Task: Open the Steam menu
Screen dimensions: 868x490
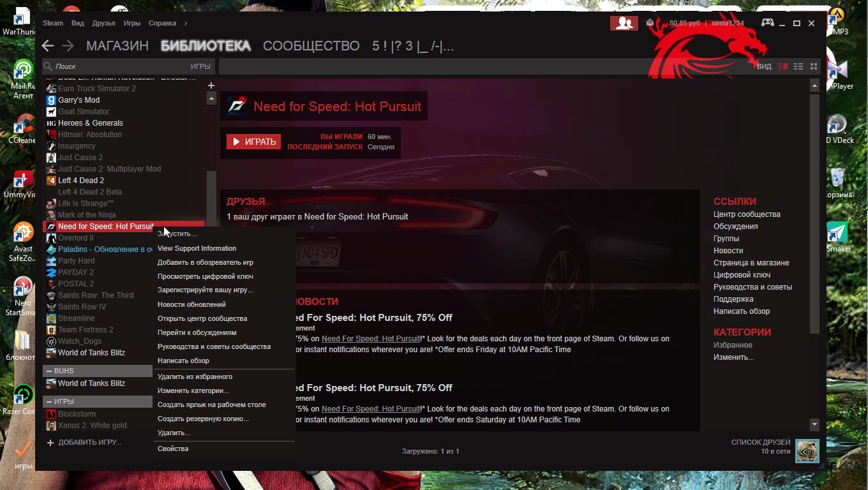Action: pyautogui.click(x=53, y=23)
